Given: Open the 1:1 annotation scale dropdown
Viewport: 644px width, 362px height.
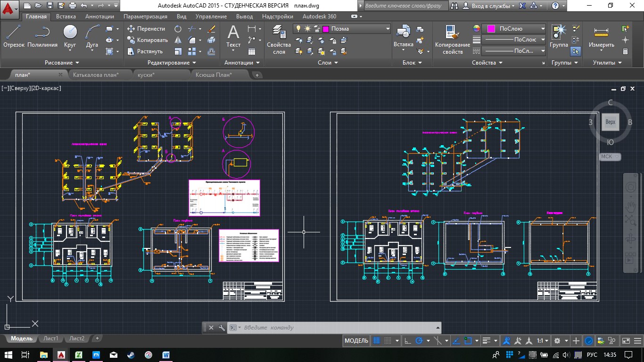Looking at the screenshot, I should pyautogui.click(x=543, y=341).
